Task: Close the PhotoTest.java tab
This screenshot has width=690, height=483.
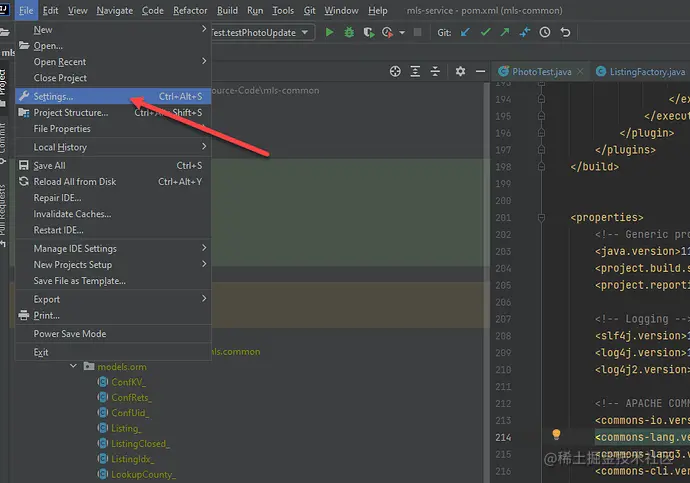Action: tap(580, 71)
